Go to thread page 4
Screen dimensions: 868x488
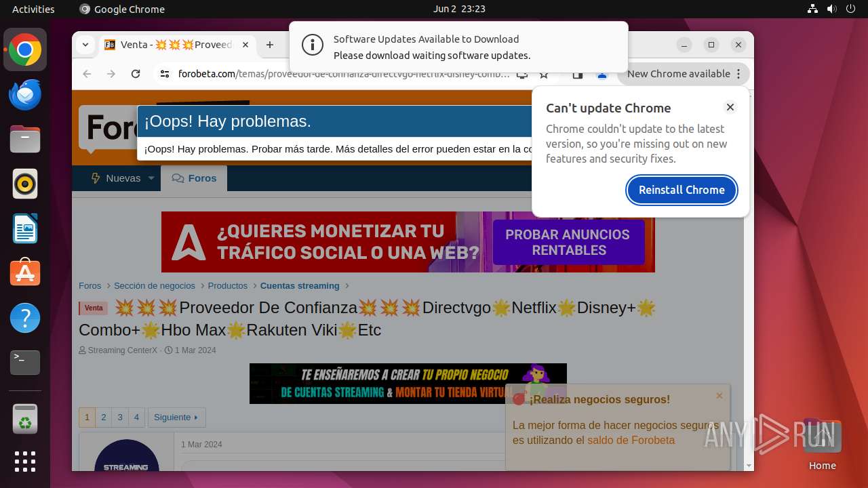point(136,418)
